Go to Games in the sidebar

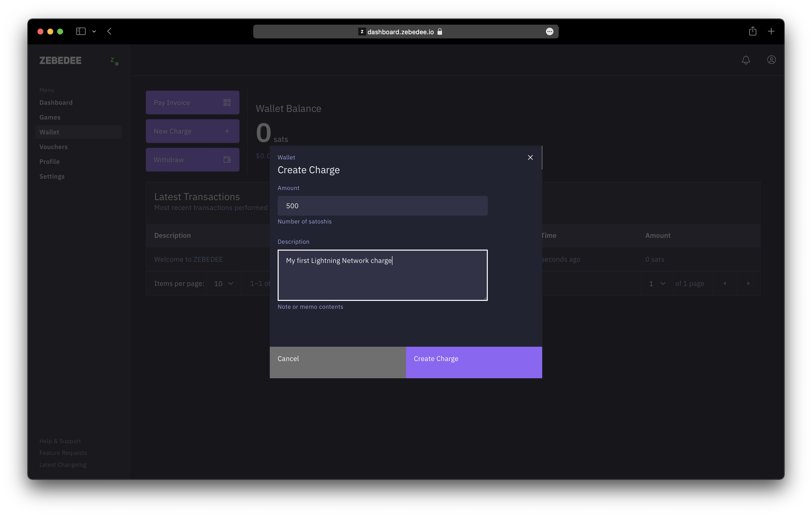(50, 117)
